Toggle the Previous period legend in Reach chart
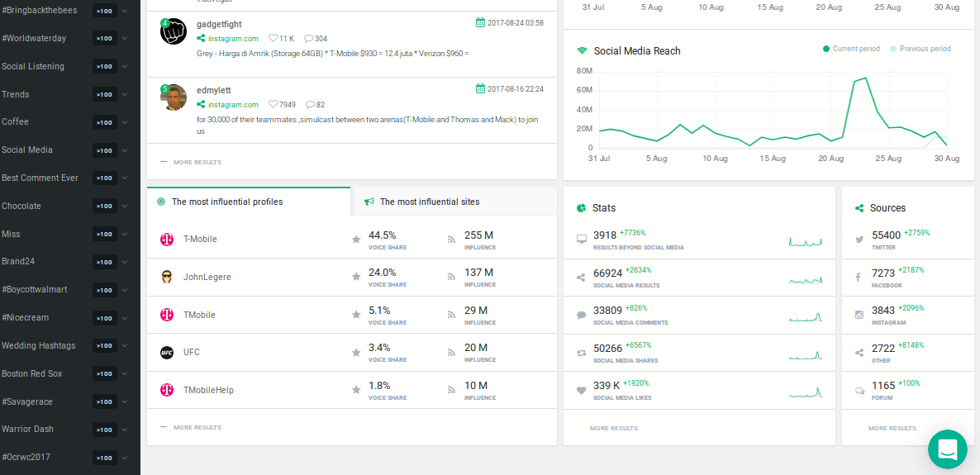 921,49
